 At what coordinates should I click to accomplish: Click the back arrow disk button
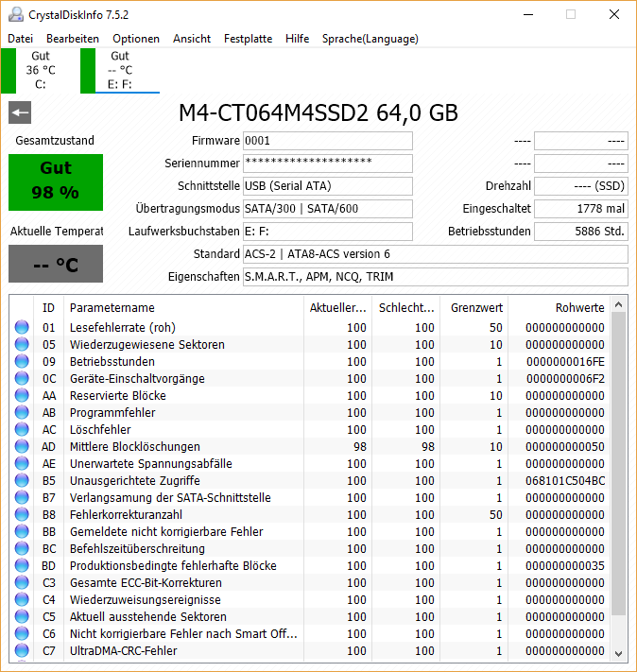(x=20, y=112)
